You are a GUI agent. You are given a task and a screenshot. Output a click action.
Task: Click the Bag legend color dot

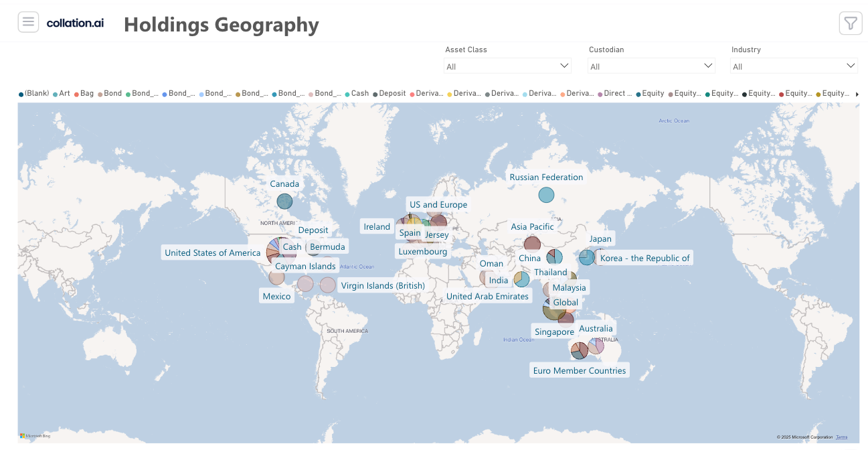(77, 94)
